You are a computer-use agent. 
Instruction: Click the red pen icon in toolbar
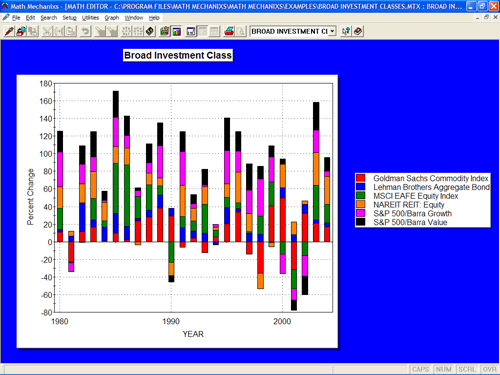coord(9,31)
